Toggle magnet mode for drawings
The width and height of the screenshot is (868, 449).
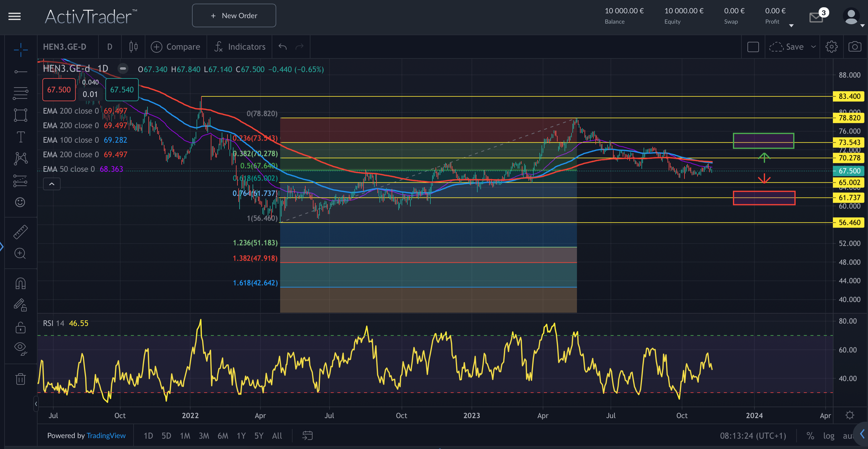click(x=21, y=284)
